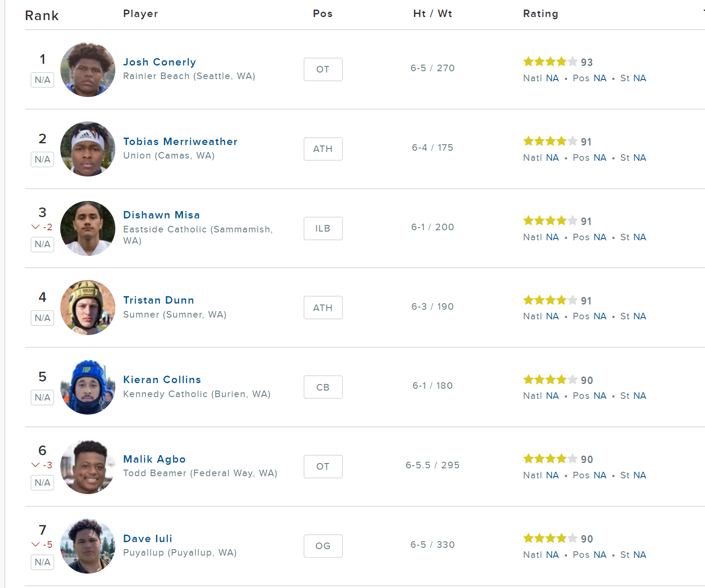Image resolution: width=705 pixels, height=588 pixels.
Task: Click the OT position badge for Josh Conerly
Action: point(323,69)
